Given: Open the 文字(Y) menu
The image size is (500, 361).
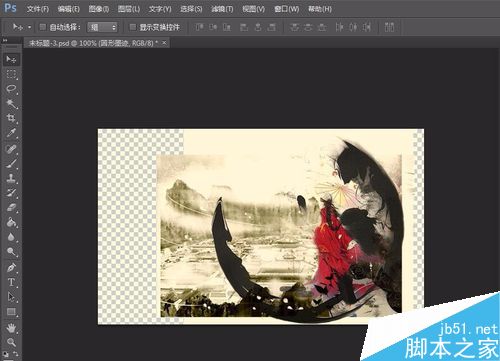Looking at the screenshot, I should point(160,9).
